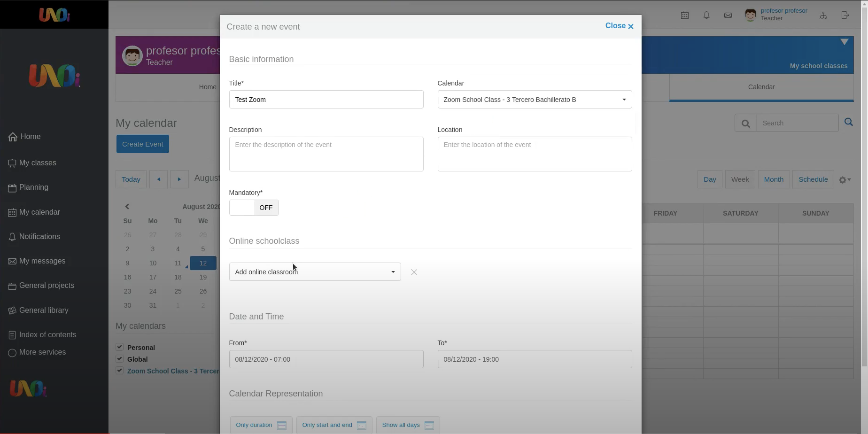Collapse the blue header panel arrow
This screenshot has width=868, height=434.
(x=844, y=42)
